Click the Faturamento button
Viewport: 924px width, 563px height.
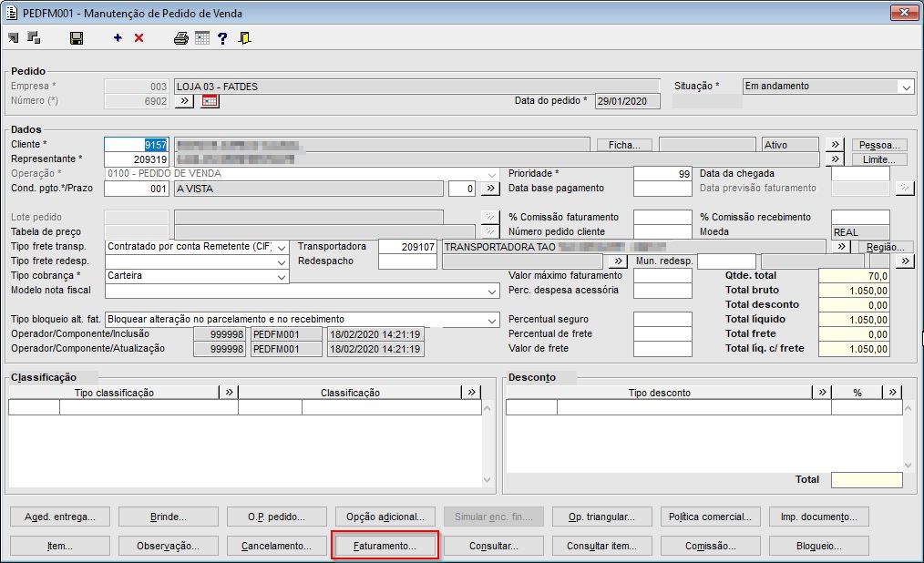385,546
